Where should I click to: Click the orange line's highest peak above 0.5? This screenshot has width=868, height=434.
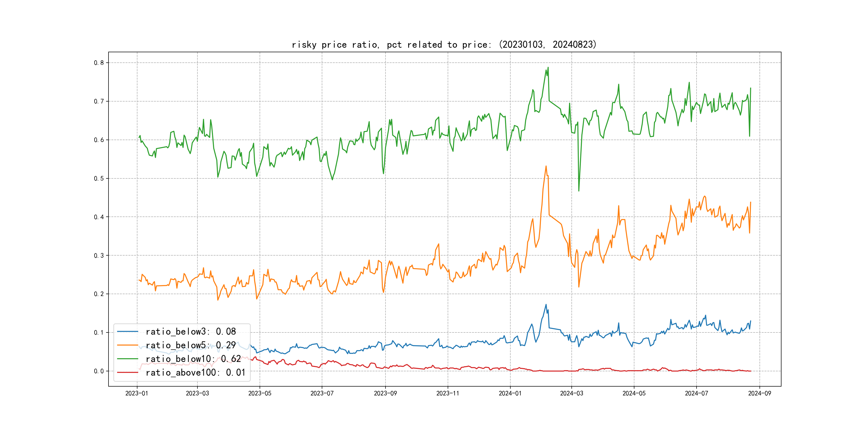click(546, 166)
